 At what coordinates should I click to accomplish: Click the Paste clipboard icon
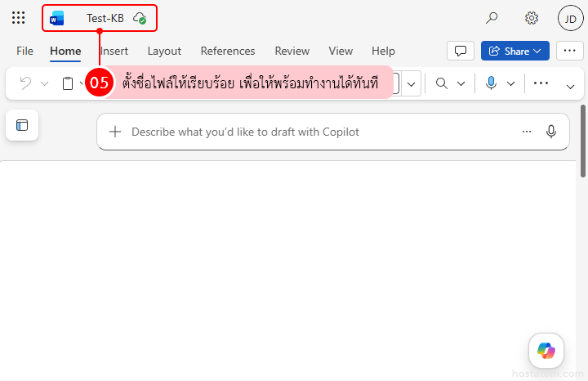tap(68, 83)
